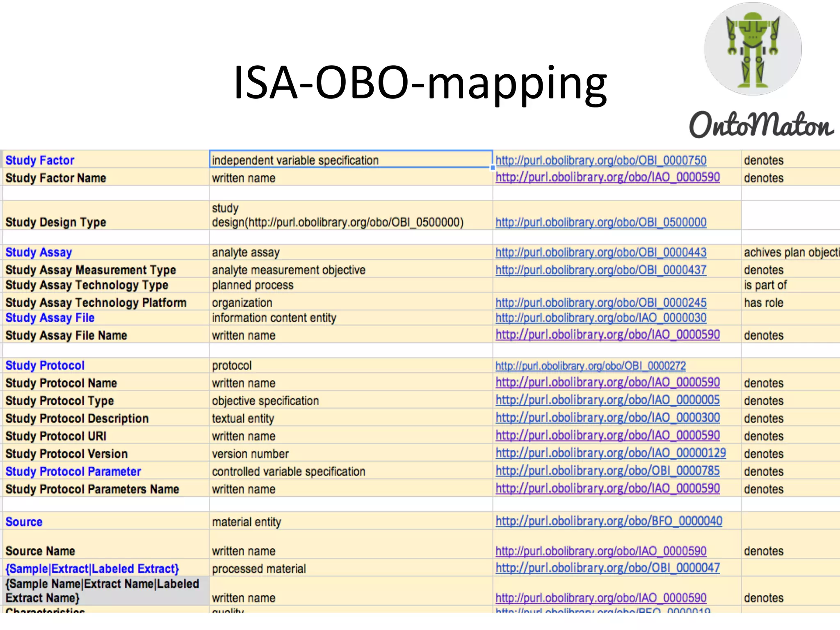Image resolution: width=840 pixels, height=630 pixels.
Task: Select the 'version number' cell
Action: click(351, 453)
